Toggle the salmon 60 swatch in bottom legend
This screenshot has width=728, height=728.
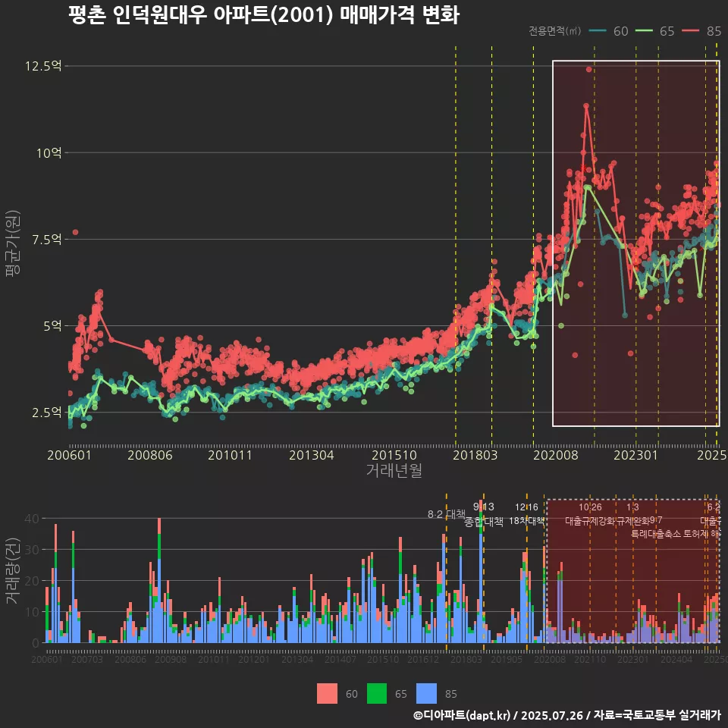(x=327, y=694)
